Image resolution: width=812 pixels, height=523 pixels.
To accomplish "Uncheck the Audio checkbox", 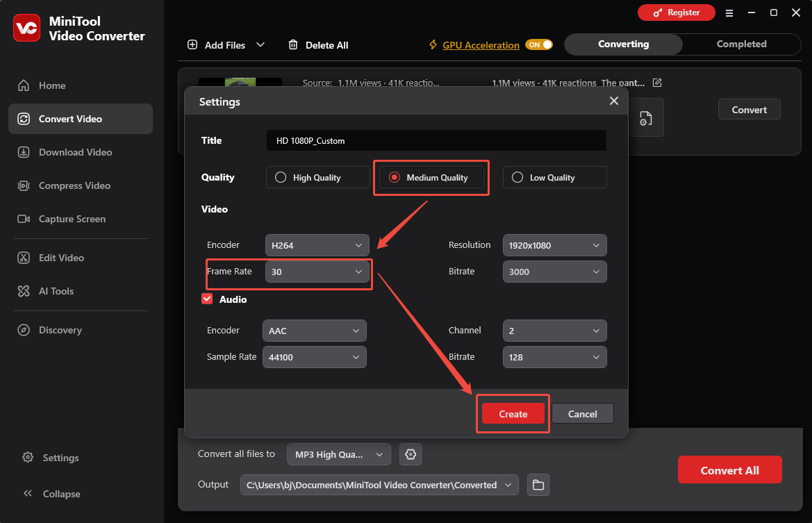I will [207, 299].
